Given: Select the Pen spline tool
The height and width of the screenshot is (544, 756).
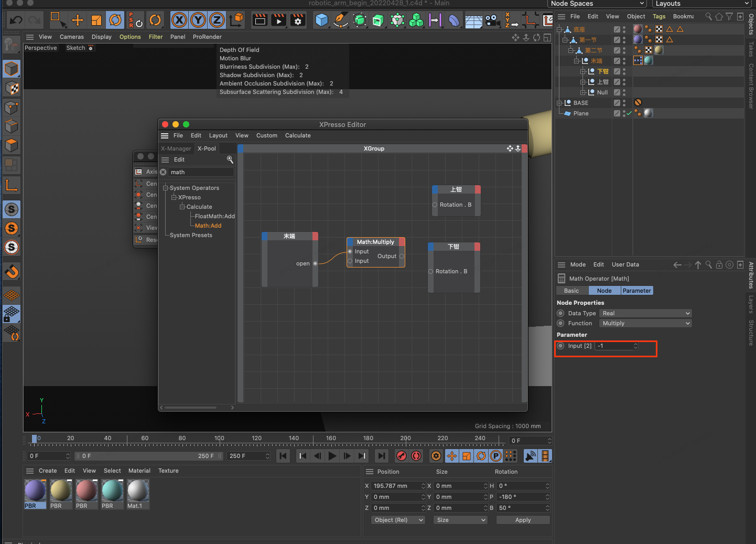Looking at the screenshot, I should pos(341,20).
